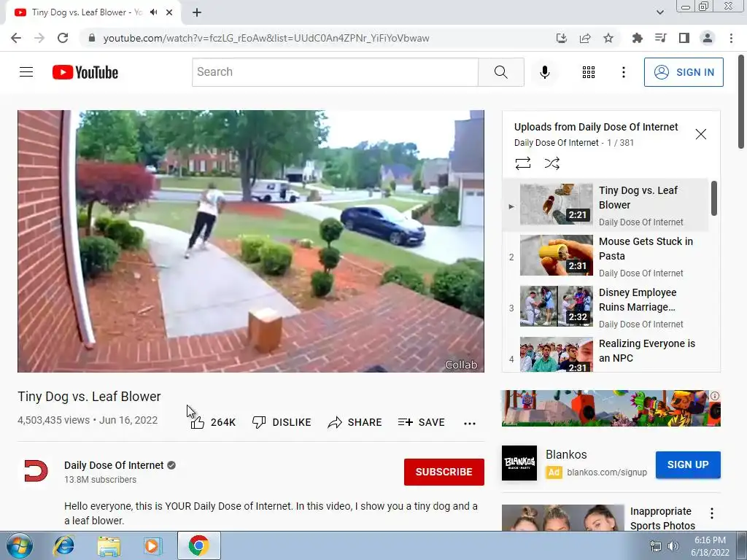Toggle Chrome side panel
This screenshot has width=747, height=560.
coord(684,38)
